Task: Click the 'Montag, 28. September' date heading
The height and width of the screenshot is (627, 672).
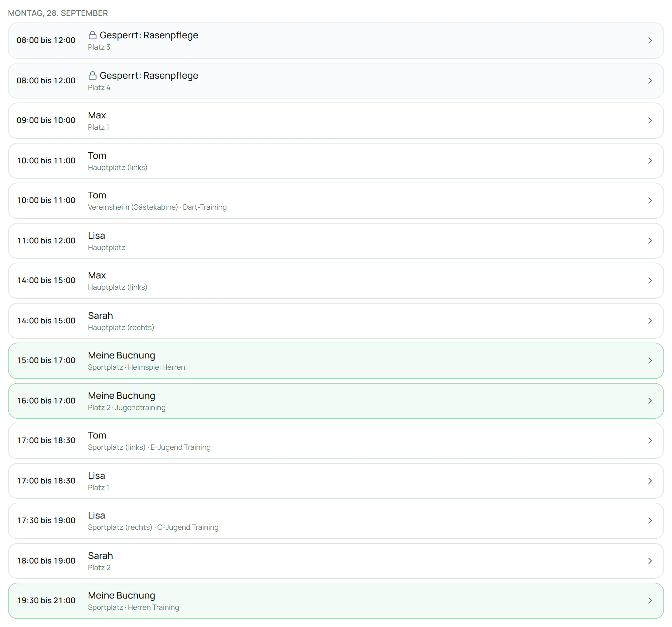Action: click(x=58, y=13)
